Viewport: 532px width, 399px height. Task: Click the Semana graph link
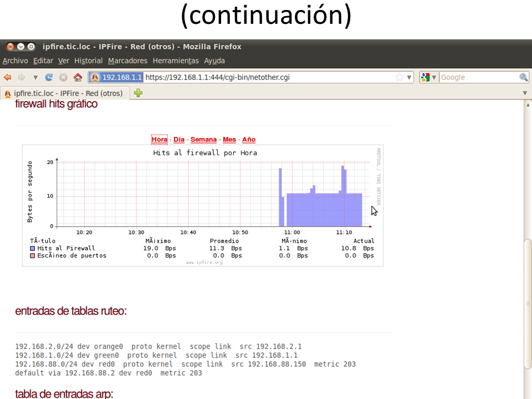[203, 140]
